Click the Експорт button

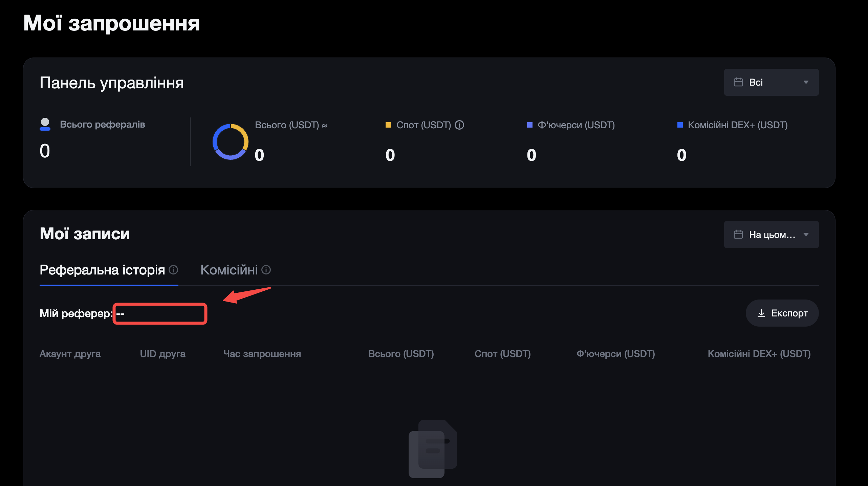click(x=782, y=313)
